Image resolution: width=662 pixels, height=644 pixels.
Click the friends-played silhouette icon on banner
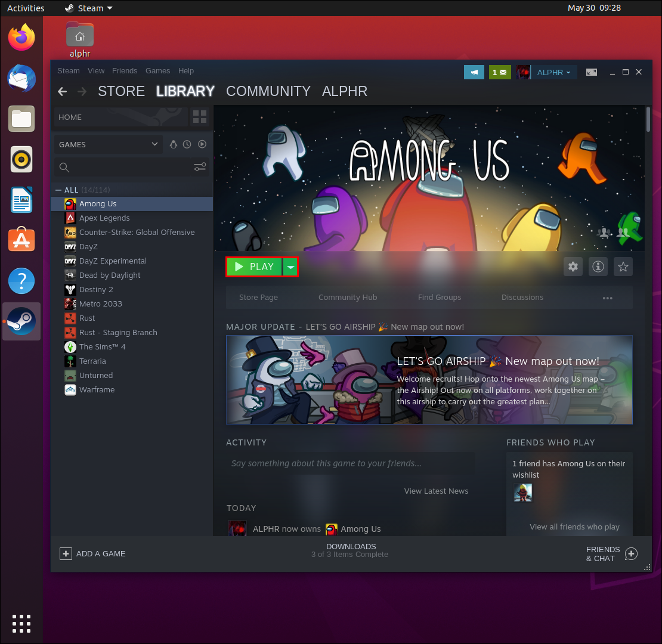[604, 232]
